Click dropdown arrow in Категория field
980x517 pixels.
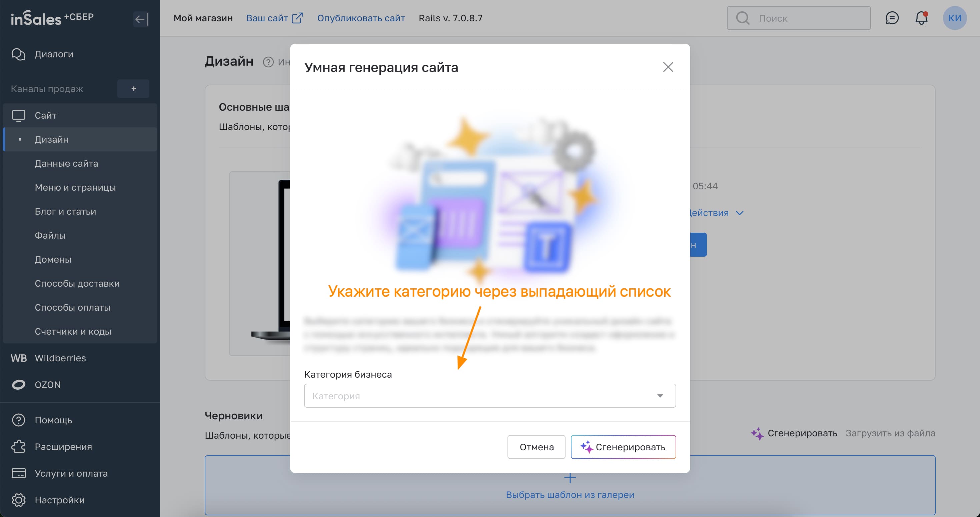[660, 396]
